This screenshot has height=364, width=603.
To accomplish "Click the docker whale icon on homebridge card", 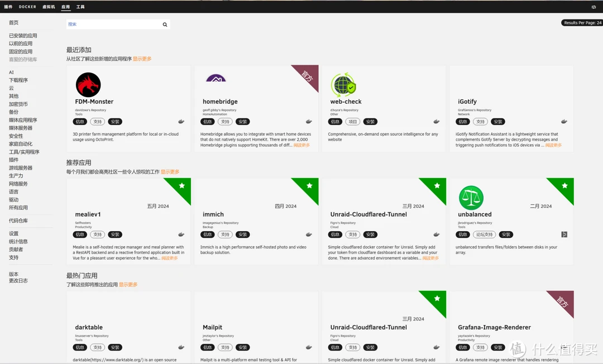I will coord(309,122).
